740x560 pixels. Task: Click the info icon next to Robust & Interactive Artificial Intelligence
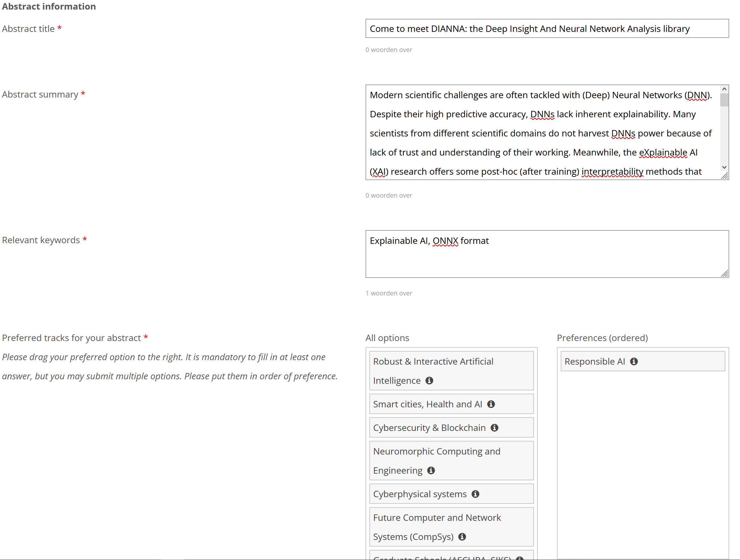click(x=430, y=380)
